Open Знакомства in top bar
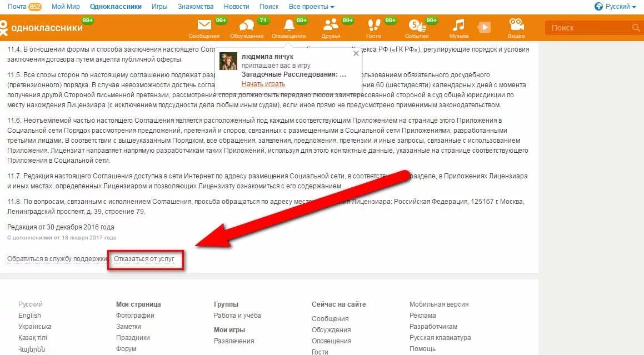The height and width of the screenshot is (355, 644). coord(196,7)
